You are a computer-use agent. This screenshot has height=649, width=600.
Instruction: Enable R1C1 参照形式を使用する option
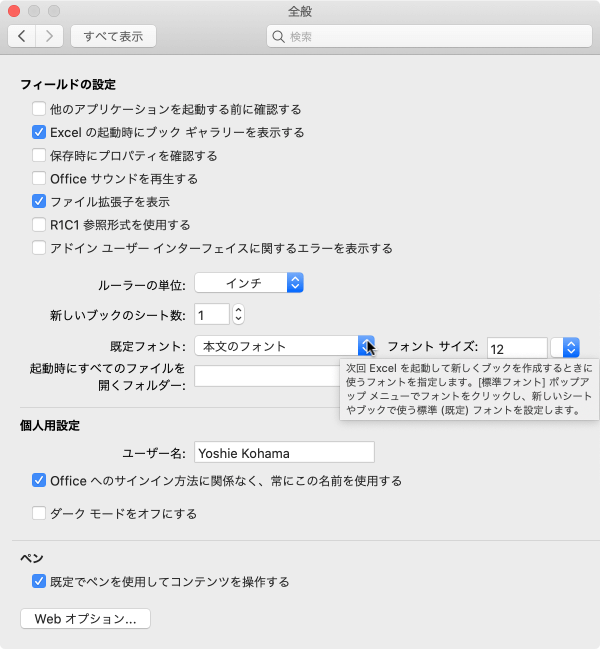click(x=39, y=225)
